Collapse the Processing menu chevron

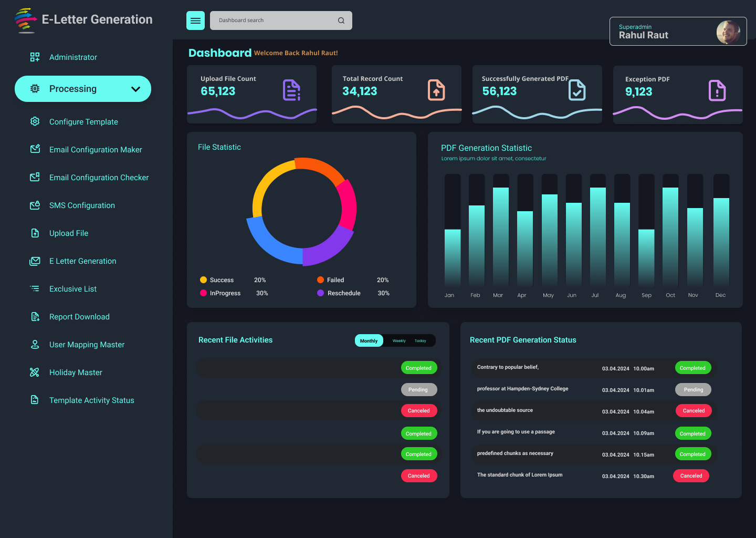(135, 89)
